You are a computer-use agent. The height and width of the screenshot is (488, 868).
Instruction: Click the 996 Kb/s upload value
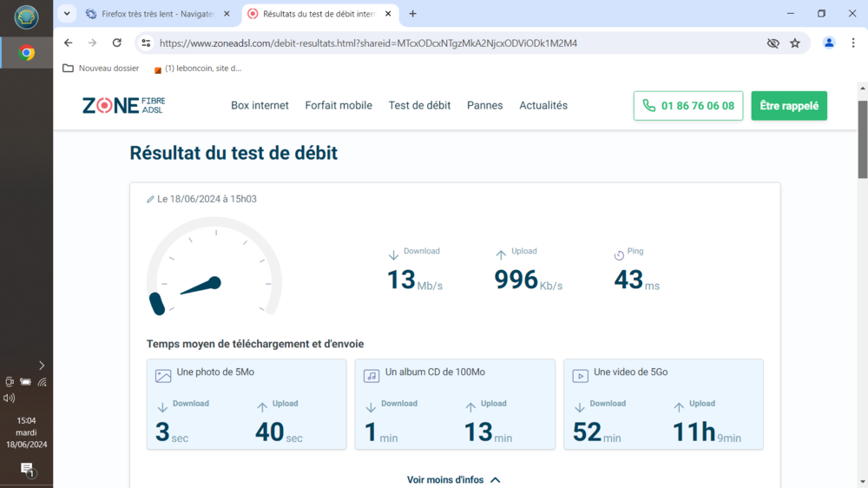click(528, 280)
